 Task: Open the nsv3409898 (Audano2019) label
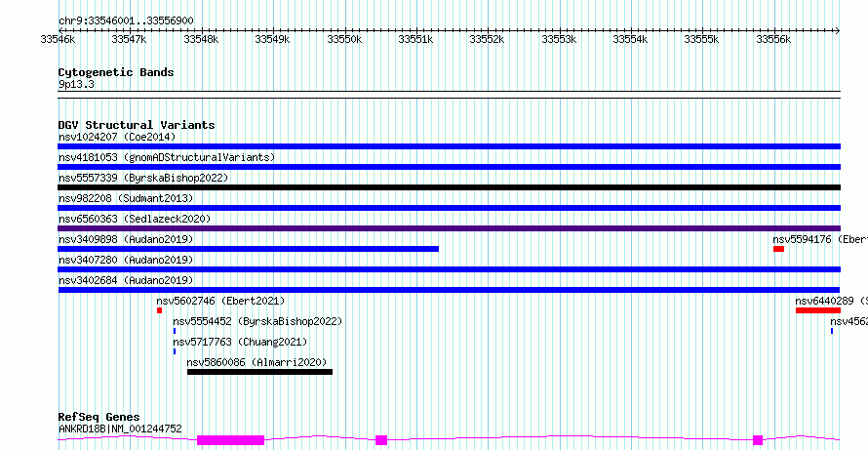[126, 239]
